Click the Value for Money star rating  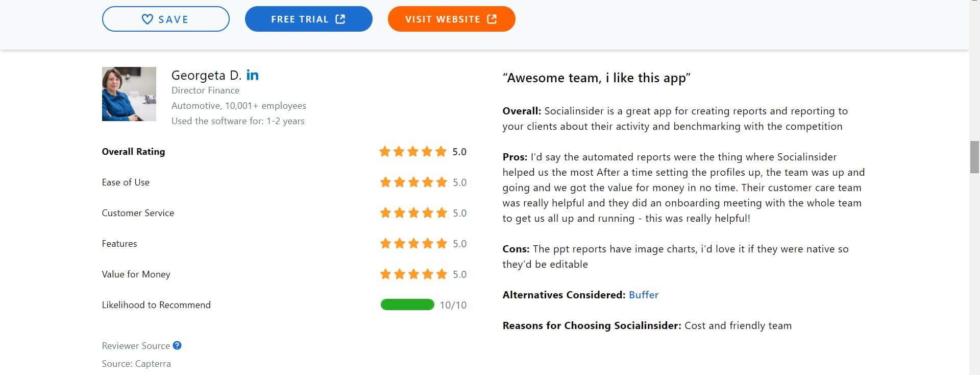(413, 274)
